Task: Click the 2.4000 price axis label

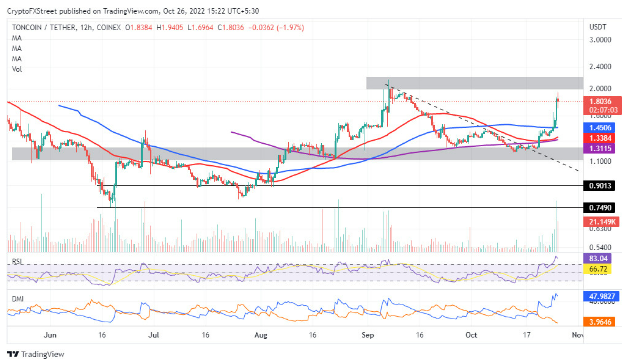Action: tap(600, 67)
